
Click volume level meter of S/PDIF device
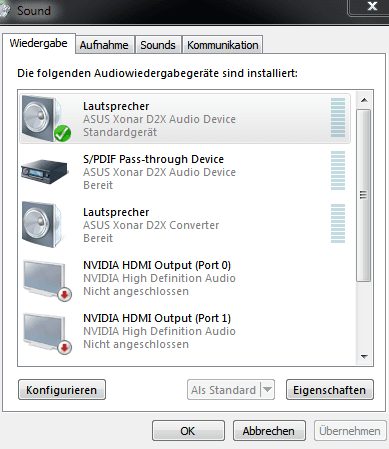[338, 170]
